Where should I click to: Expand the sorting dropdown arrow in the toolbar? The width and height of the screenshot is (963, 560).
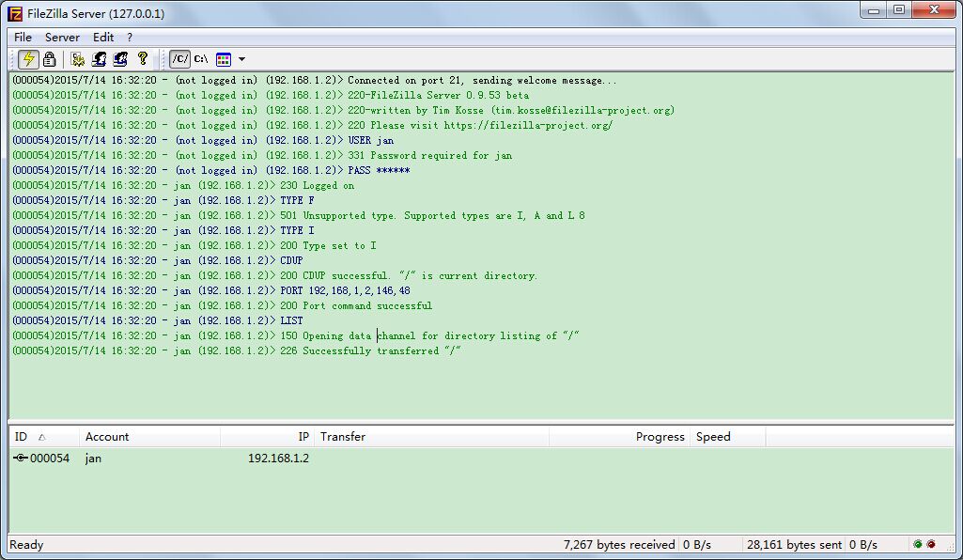pyautogui.click(x=241, y=59)
